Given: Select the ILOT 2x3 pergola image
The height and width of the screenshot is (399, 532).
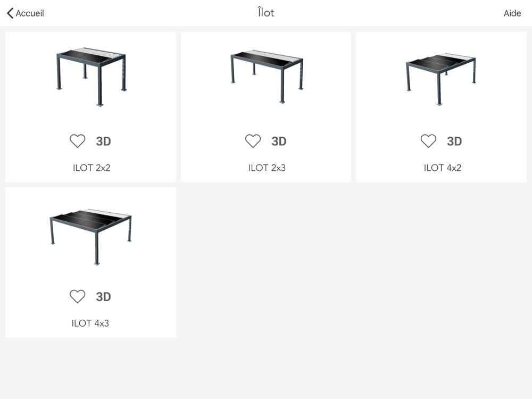Looking at the screenshot, I should 267,76.
